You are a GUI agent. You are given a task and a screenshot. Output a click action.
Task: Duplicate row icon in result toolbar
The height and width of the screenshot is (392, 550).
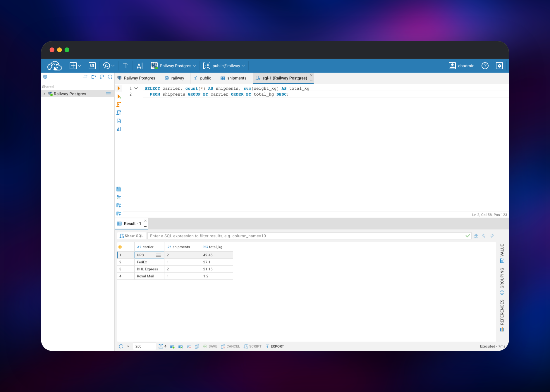(x=181, y=346)
